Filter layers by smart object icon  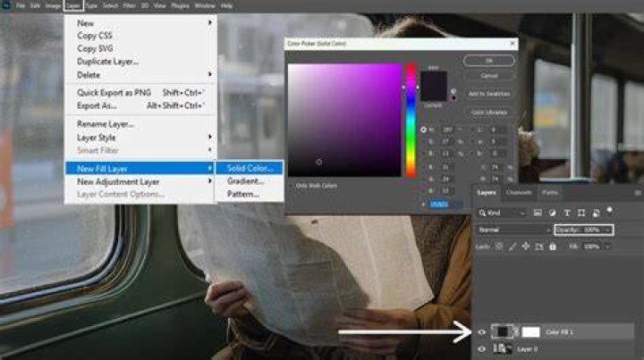point(596,213)
